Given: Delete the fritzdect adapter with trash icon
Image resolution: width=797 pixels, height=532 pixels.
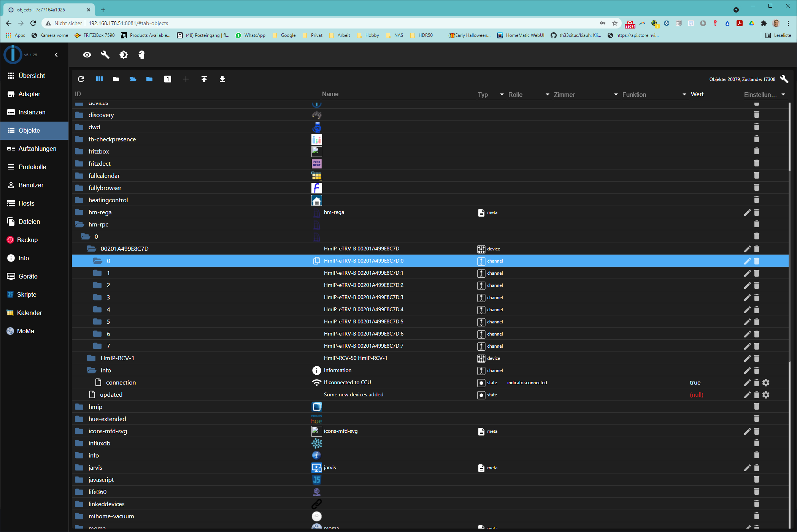Looking at the screenshot, I should point(756,163).
